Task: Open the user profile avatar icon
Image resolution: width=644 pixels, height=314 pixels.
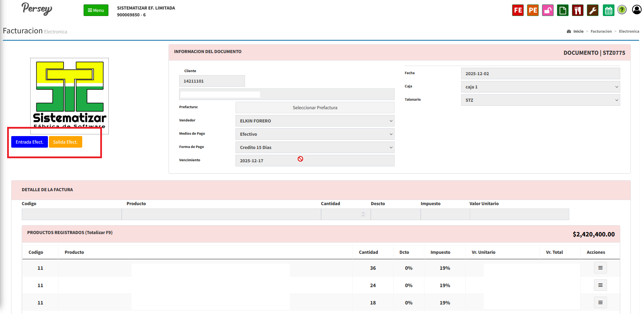Action: (637, 10)
